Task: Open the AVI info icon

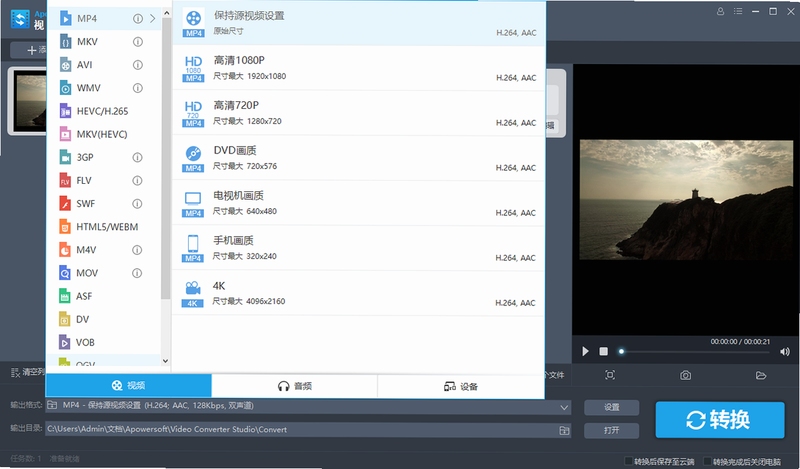Action: 138,65
